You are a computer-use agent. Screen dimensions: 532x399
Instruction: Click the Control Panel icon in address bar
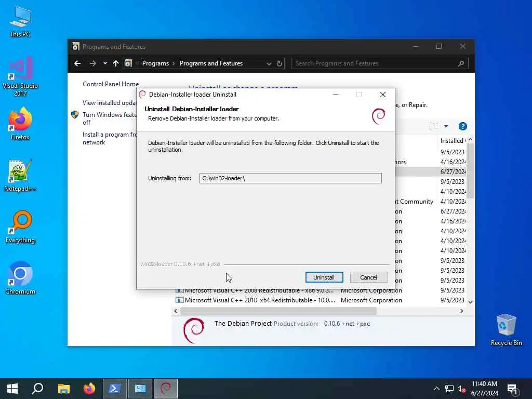pos(128,63)
